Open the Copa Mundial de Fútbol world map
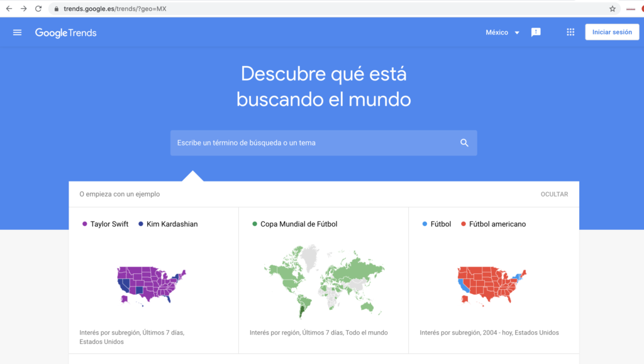 (x=324, y=282)
